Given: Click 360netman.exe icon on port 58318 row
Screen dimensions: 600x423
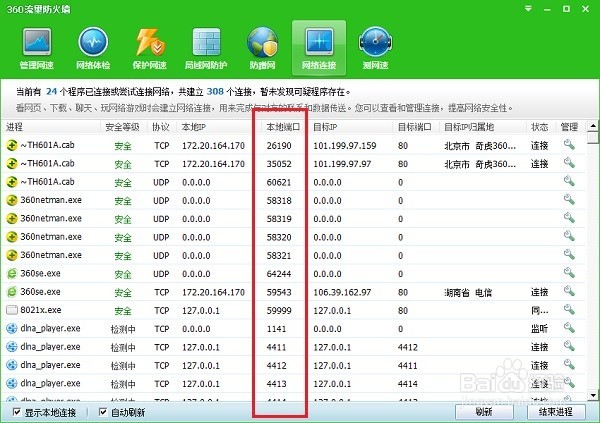Looking at the screenshot, I should [12, 200].
